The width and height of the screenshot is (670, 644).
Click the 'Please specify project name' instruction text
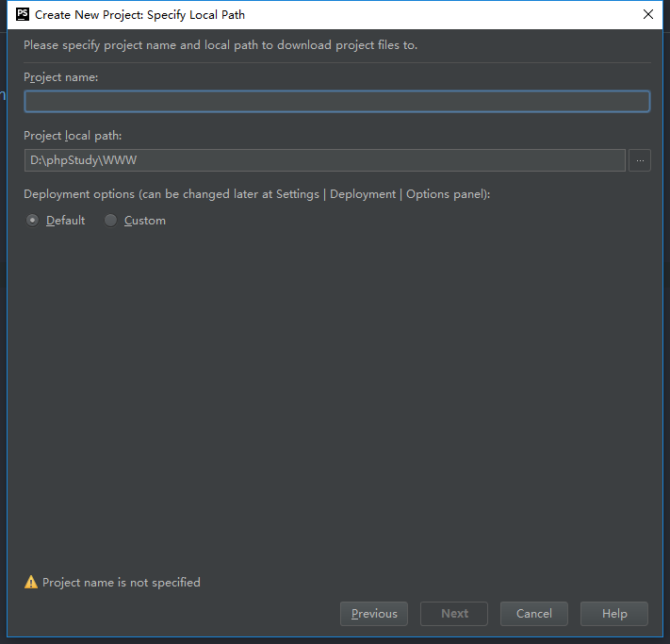221,45
